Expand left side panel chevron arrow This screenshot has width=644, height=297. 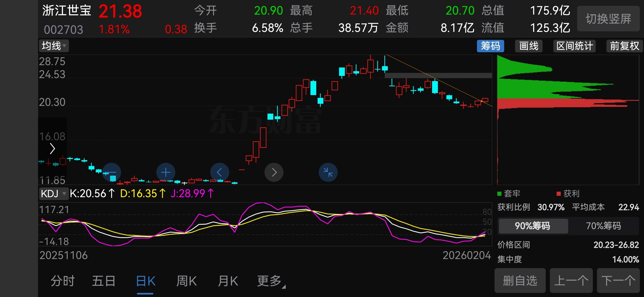click(52, 149)
